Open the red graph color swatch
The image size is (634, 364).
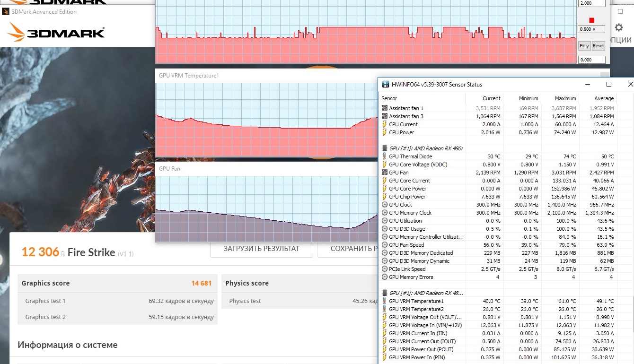(591, 20)
